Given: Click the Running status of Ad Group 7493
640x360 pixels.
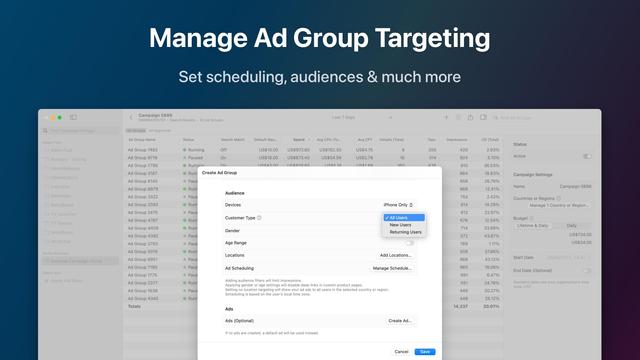Looking at the screenshot, I should pyautogui.click(x=194, y=150).
